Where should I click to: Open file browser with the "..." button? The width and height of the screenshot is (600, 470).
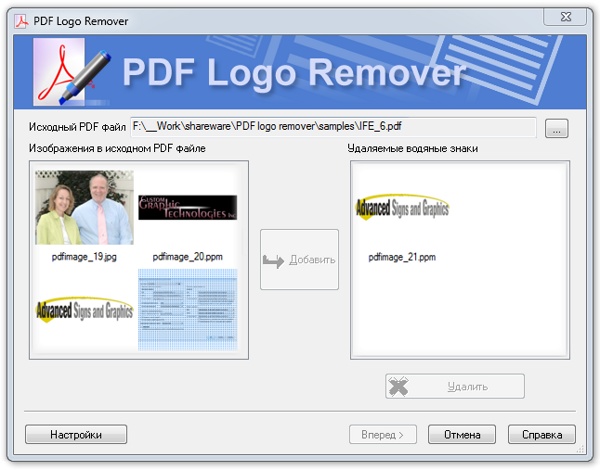556,128
